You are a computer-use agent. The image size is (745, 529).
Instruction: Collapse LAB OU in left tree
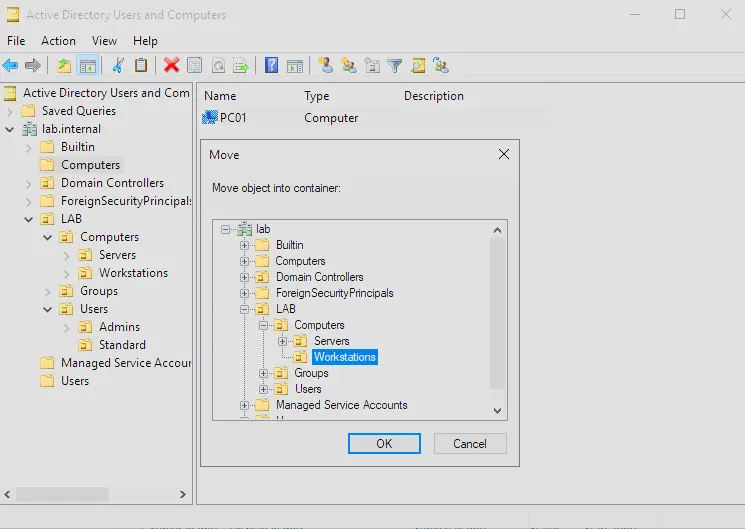point(29,219)
